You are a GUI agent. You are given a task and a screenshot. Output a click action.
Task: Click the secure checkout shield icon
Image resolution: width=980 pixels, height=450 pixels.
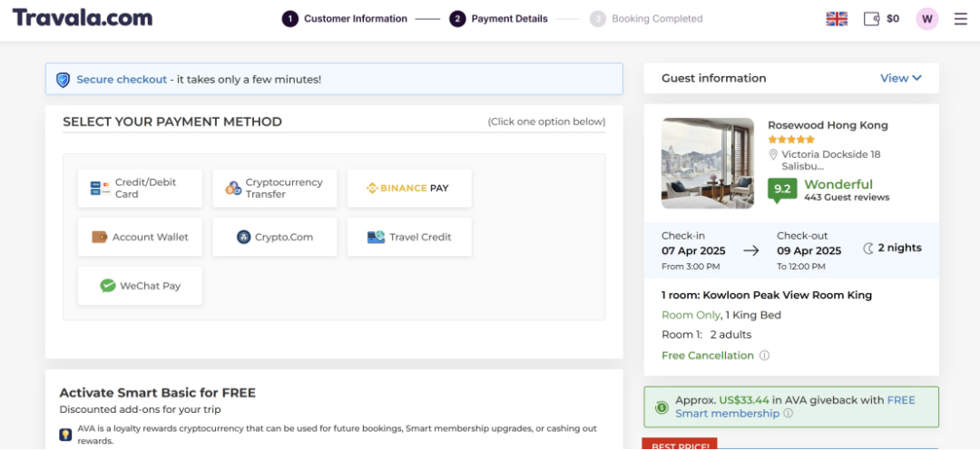click(63, 80)
